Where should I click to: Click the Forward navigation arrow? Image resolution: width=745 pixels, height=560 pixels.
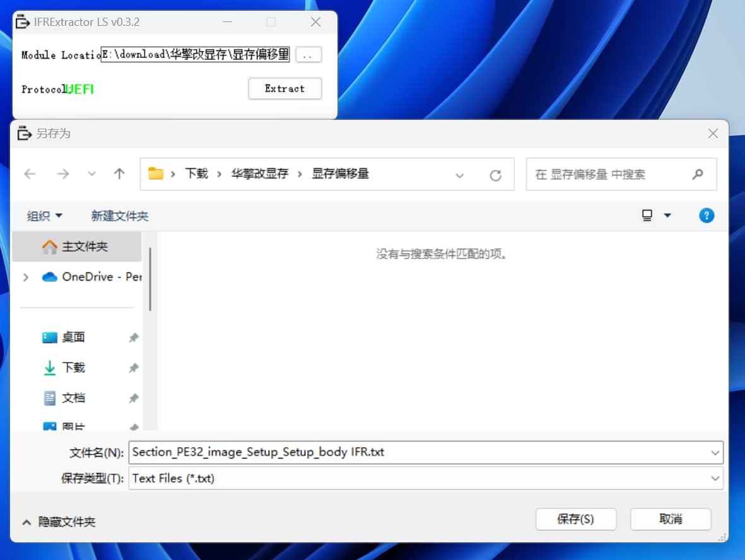coord(63,175)
